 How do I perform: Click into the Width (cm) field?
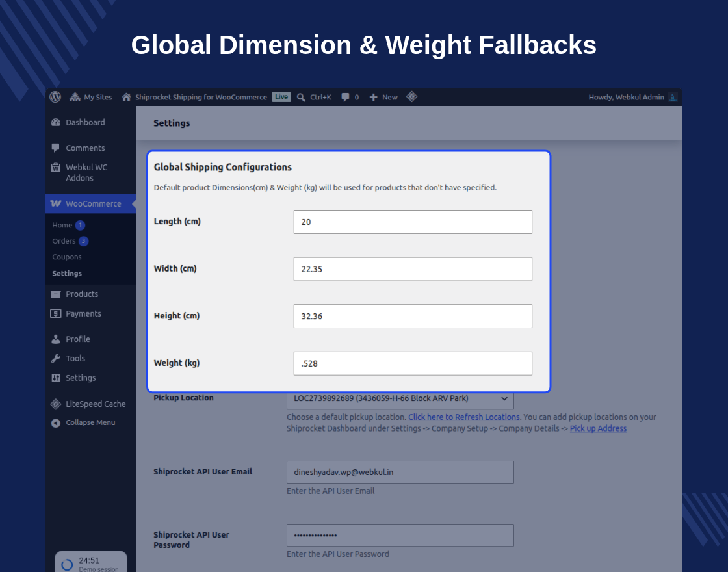[x=413, y=269]
